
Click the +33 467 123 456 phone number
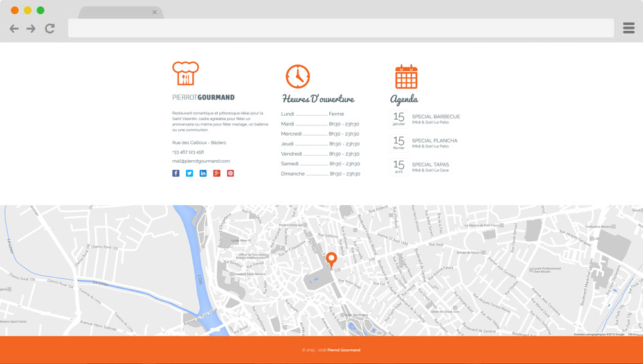tap(188, 152)
